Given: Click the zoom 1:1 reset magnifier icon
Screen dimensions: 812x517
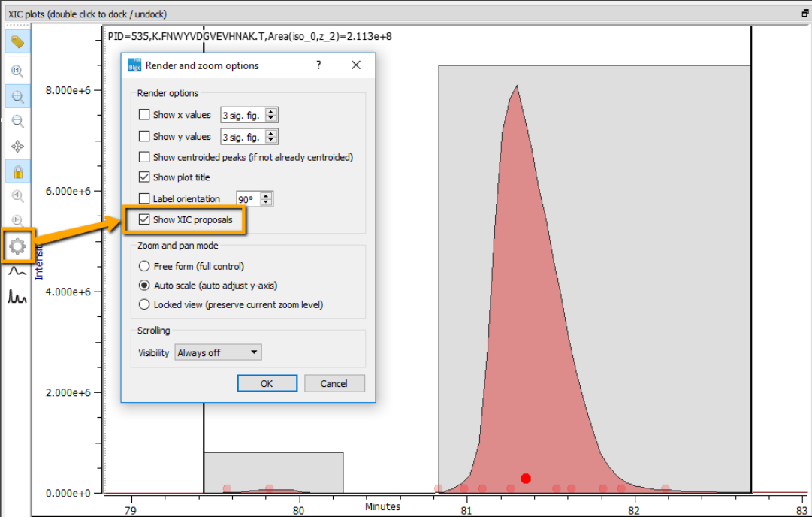Looking at the screenshot, I should (x=17, y=71).
